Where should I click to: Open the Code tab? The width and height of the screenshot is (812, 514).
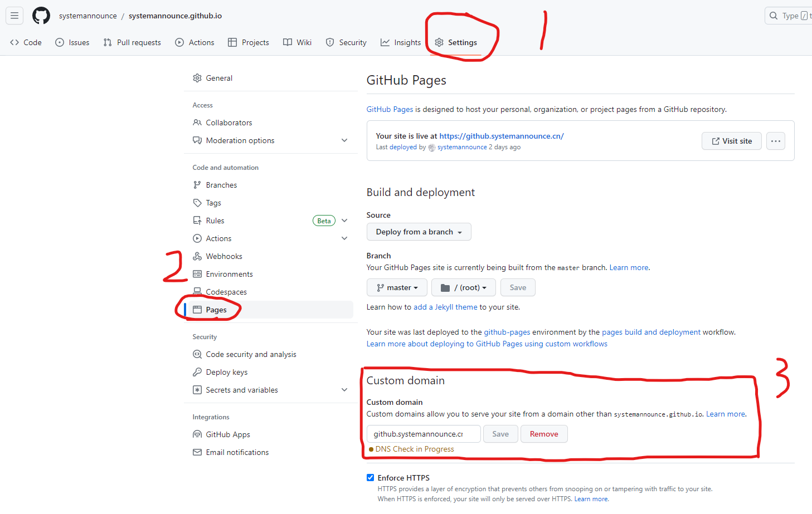pos(26,42)
